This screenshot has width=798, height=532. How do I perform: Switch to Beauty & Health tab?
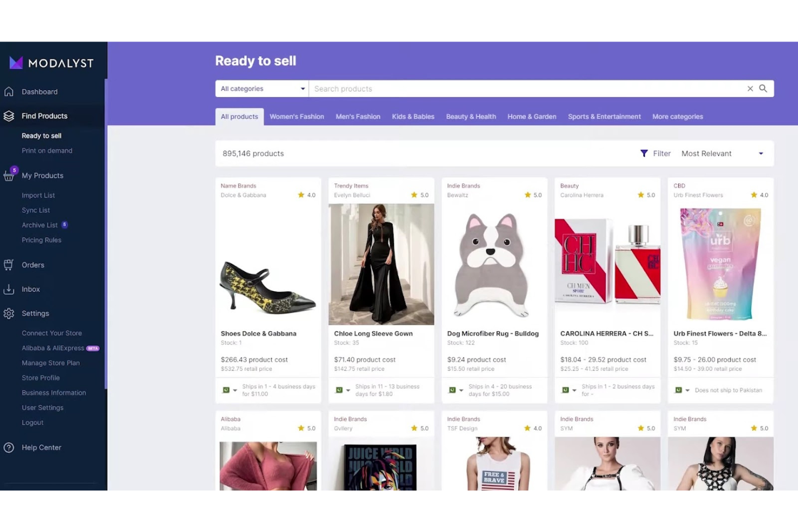click(x=471, y=116)
